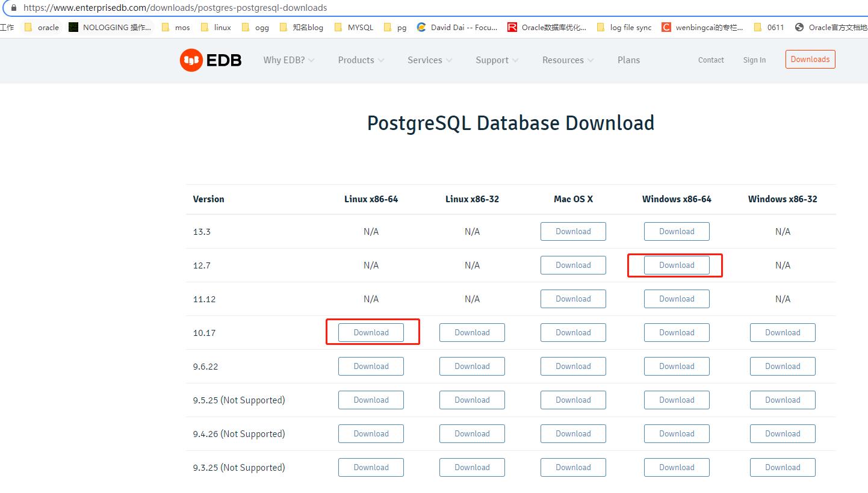Download 10.17 for Linux x86-32
Viewport: 868px width, 493px height.
472,332
